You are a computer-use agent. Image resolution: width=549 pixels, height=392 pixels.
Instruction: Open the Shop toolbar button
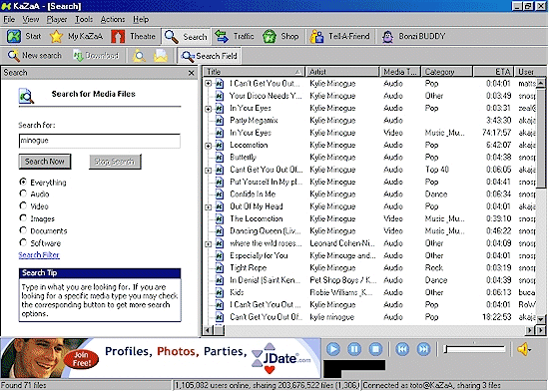click(280, 36)
